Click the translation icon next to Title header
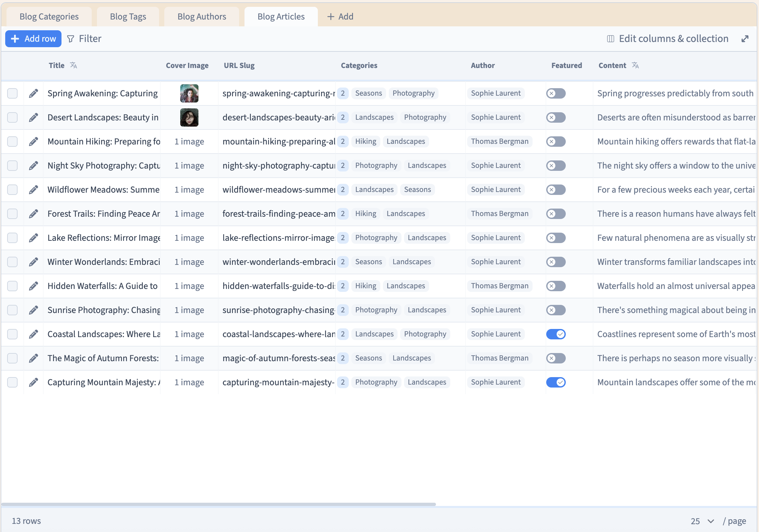The height and width of the screenshot is (532, 759). (74, 65)
